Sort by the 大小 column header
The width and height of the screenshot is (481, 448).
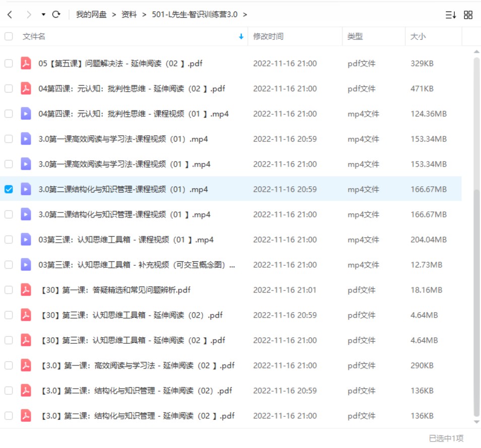418,36
